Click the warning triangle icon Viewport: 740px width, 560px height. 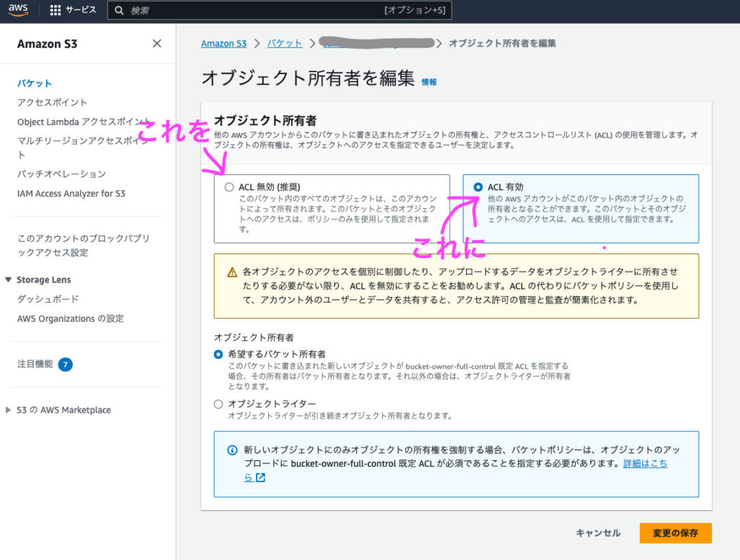pyautogui.click(x=232, y=272)
